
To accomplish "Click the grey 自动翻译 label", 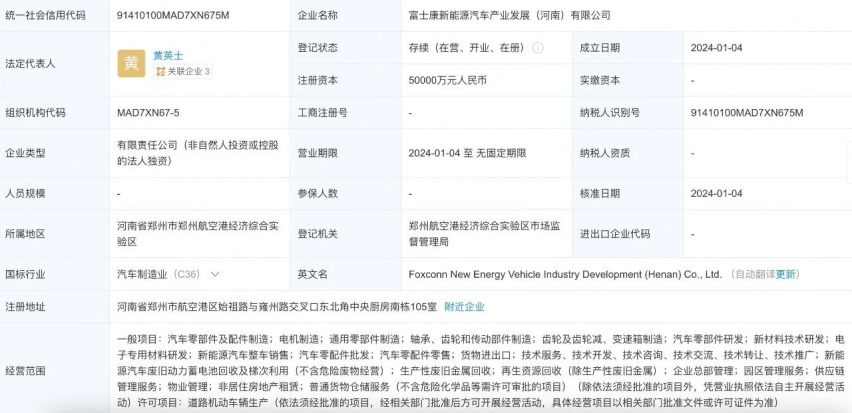I will point(753,274).
